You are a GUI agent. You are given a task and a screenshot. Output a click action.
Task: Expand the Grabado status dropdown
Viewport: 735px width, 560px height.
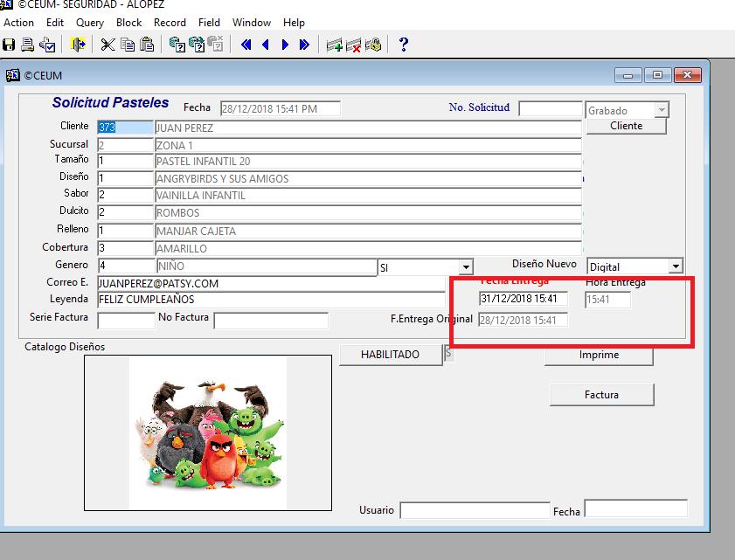pos(662,110)
